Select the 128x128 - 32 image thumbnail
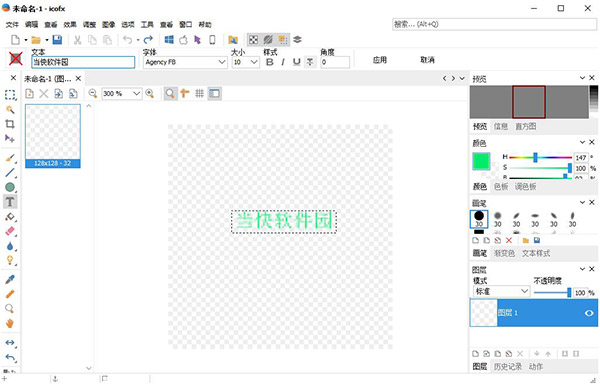This screenshot has height=387, width=600. (x=53, y=136)
